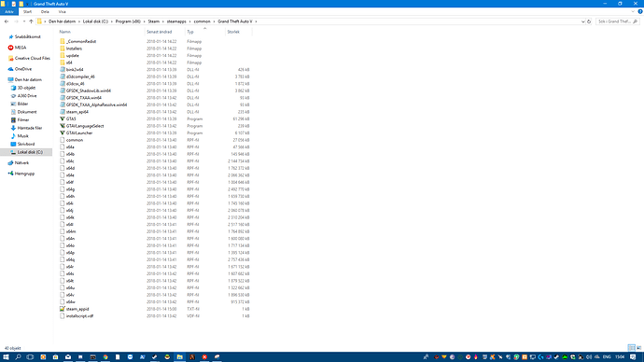Click the Up one level arrow
Viewport: 644px width, 362px height.
coord(31,21)
